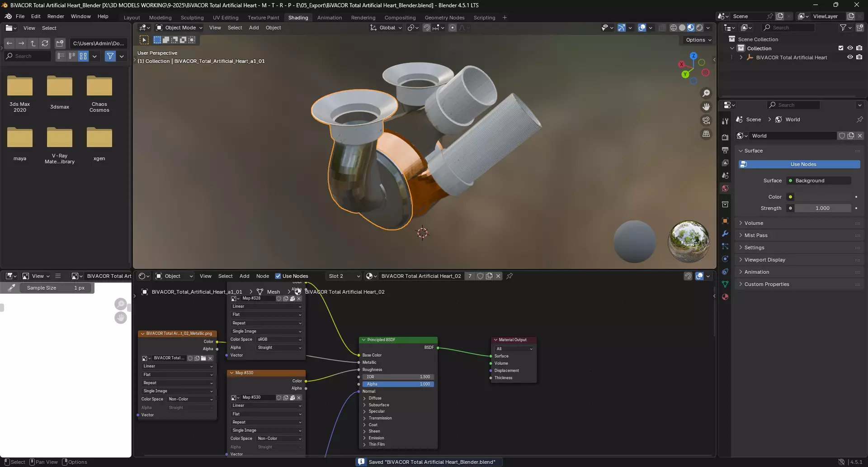The width and height of the screenshot is (868, 467).
Task: Create a new folder in file browser
Action: [x=60, y=43]
